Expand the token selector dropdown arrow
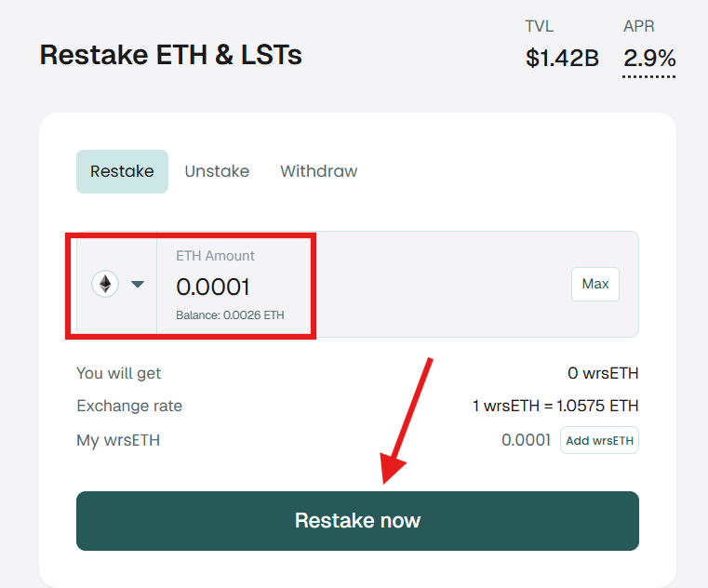Image resolution: width=708 pixels, height=588 pixels. 138,285
